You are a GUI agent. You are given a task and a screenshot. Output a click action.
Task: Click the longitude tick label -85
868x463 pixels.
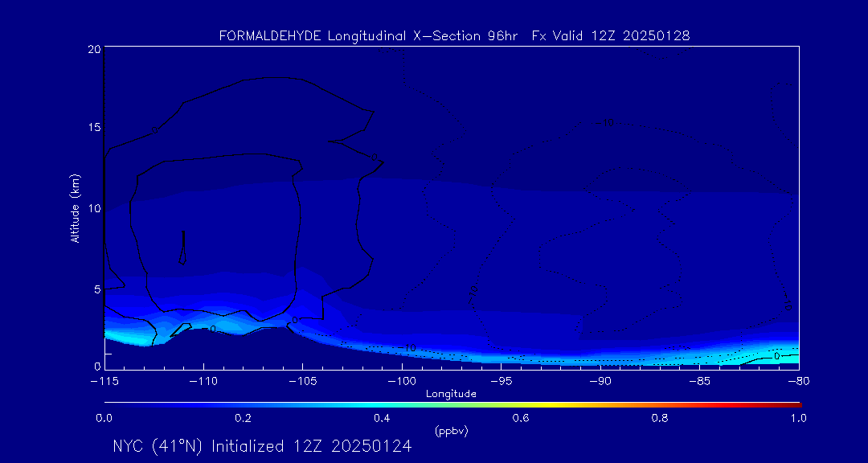click(699, 382)
